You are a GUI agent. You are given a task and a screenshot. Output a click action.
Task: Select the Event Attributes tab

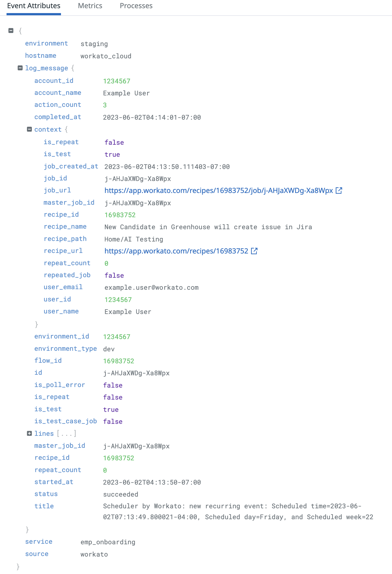point(34,6)
